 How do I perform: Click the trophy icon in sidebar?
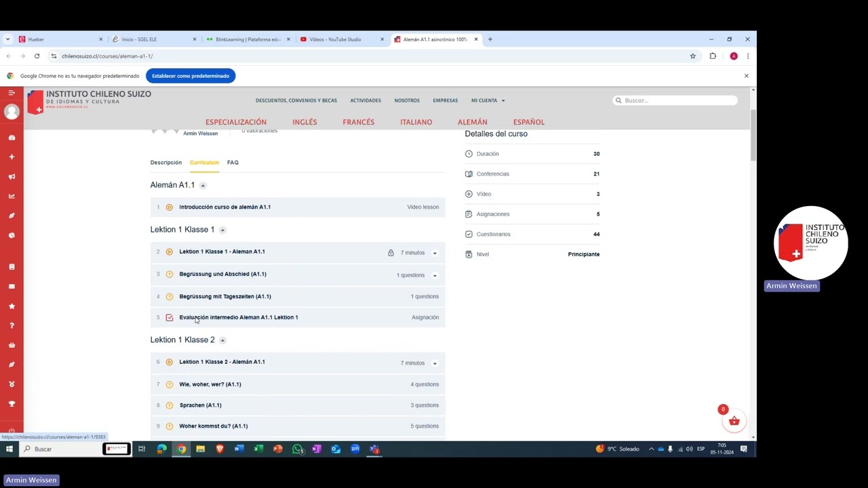(12, 404)
